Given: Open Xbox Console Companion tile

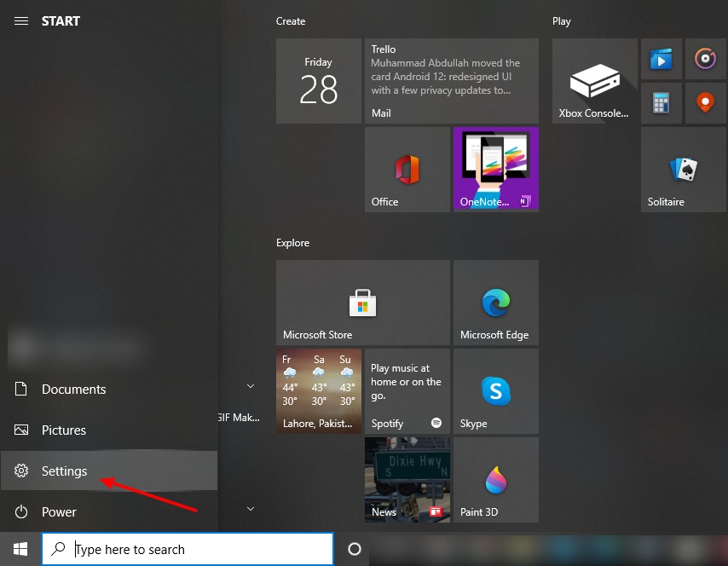Looking at the screenshot, I should 595,81.
